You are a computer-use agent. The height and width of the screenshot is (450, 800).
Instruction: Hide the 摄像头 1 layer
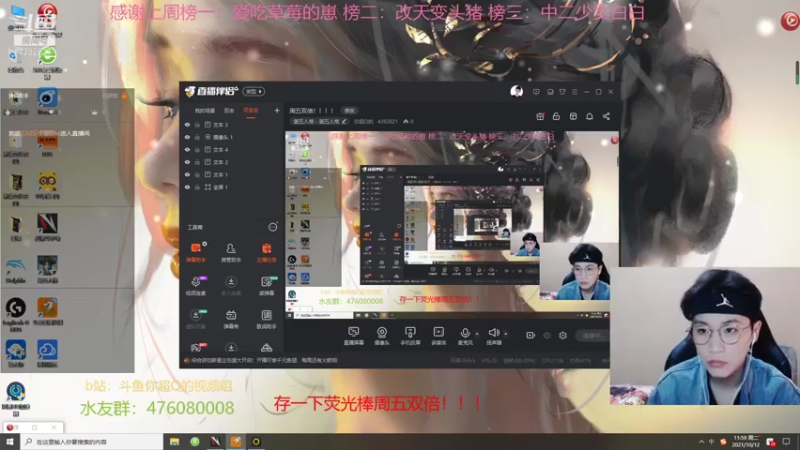point(187,137)
